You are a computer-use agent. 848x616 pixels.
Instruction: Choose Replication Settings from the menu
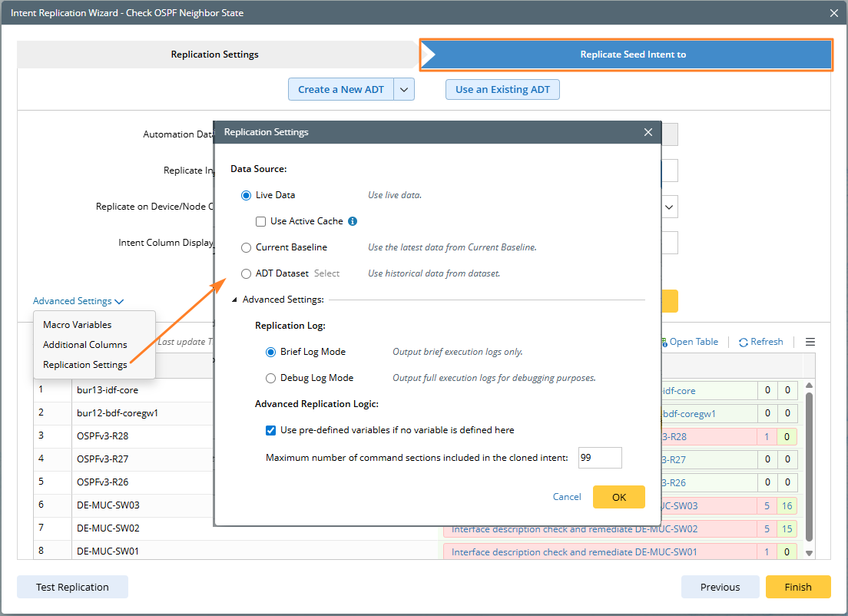coord(85,365)
